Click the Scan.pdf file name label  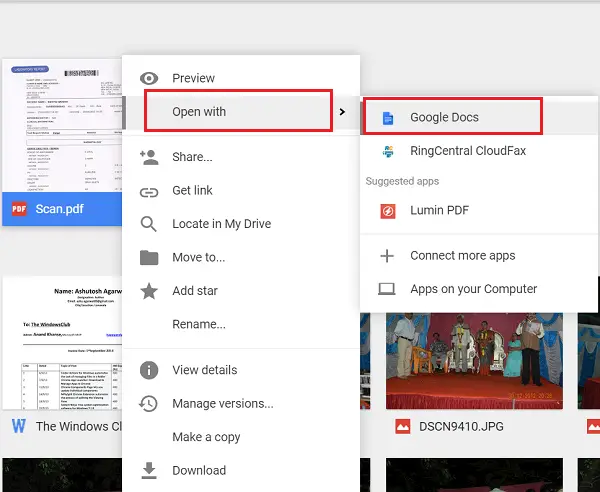(x=59, y=209)
